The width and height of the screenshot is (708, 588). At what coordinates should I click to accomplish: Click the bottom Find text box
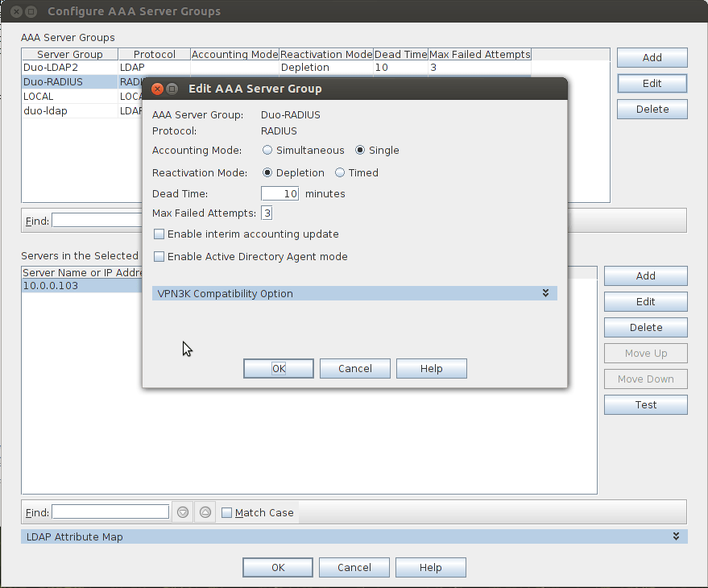click(110, 511)
